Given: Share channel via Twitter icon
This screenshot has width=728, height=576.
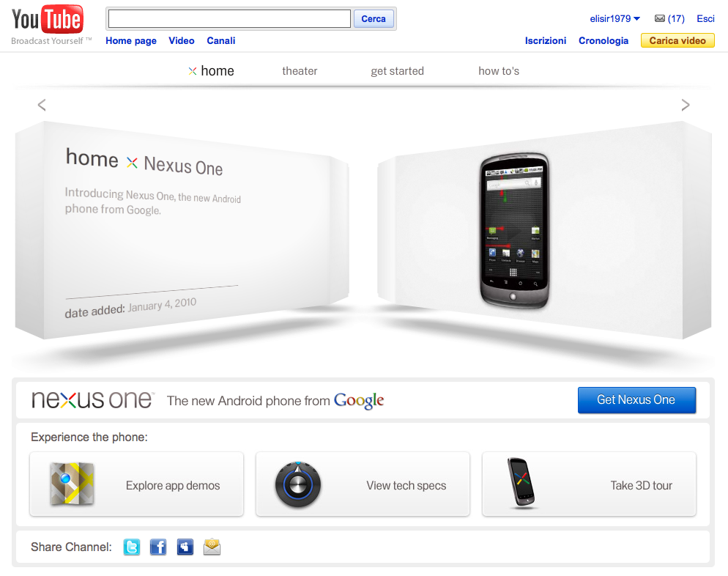Looking at the screenshot, I should click(132, 547).
